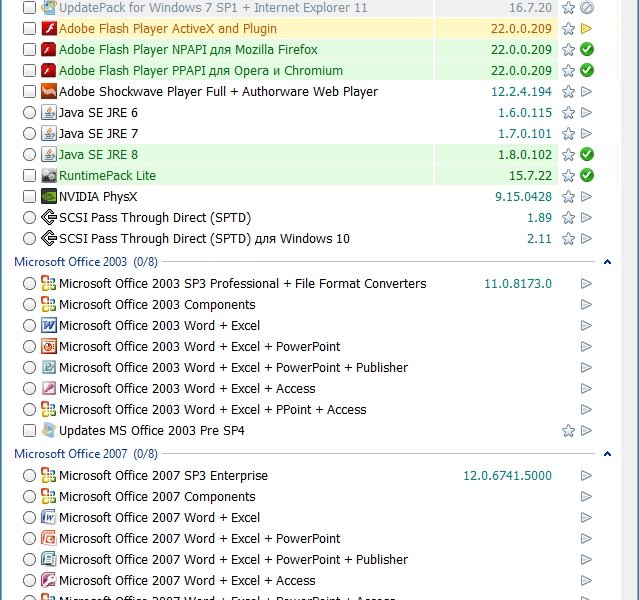The width and height of the screenshot is (639, 600).
Task: Click the star icon for RuntimePack Lite
Action: pyautogui.click(x=568, y=175)
